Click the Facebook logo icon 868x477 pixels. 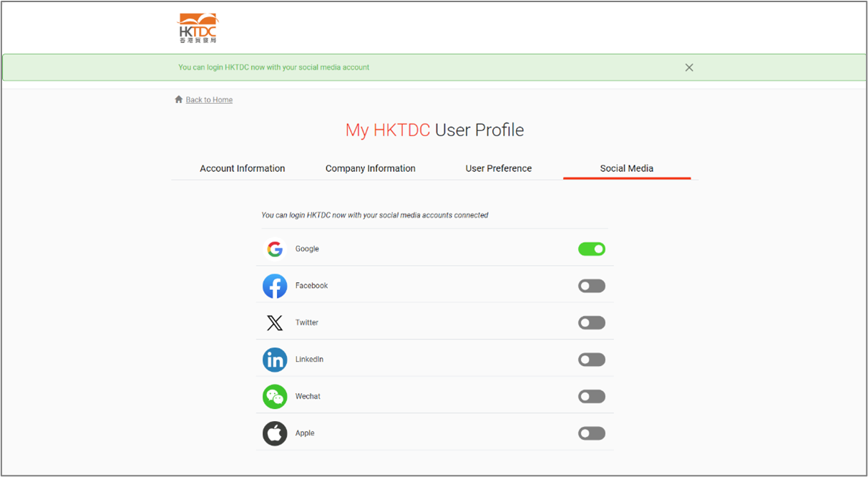[x=275, y=286]
